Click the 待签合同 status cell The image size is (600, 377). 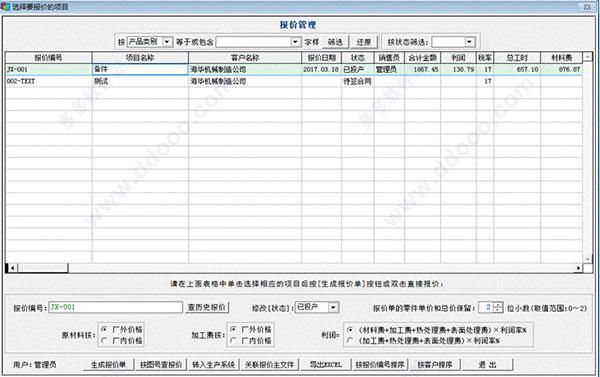357,81
